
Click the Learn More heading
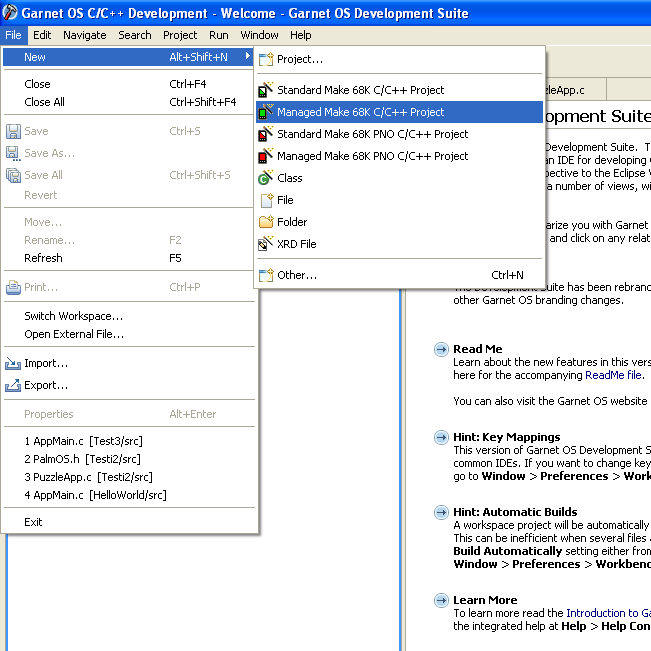point(485,600)
